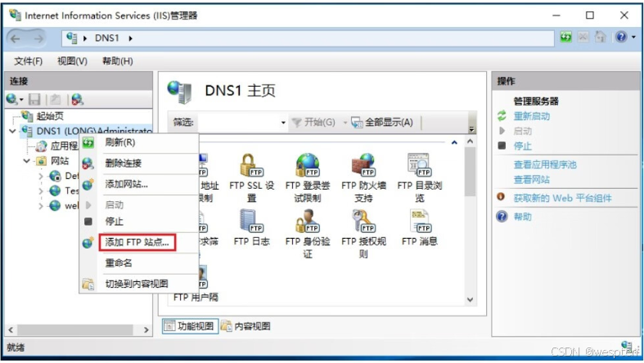This screenshot has height=363, width=644.
Task: Collapse the 网站 sites tree node
Action: (x=27, y=161)
